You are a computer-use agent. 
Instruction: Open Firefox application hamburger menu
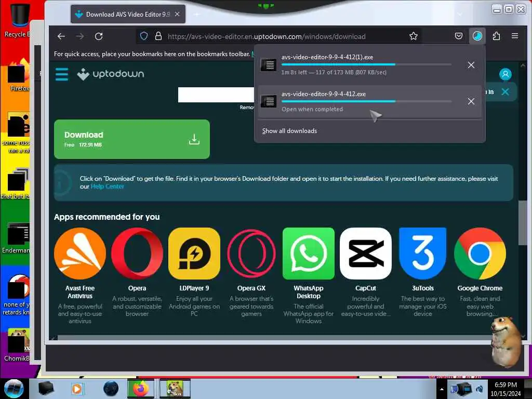(515, 36)
